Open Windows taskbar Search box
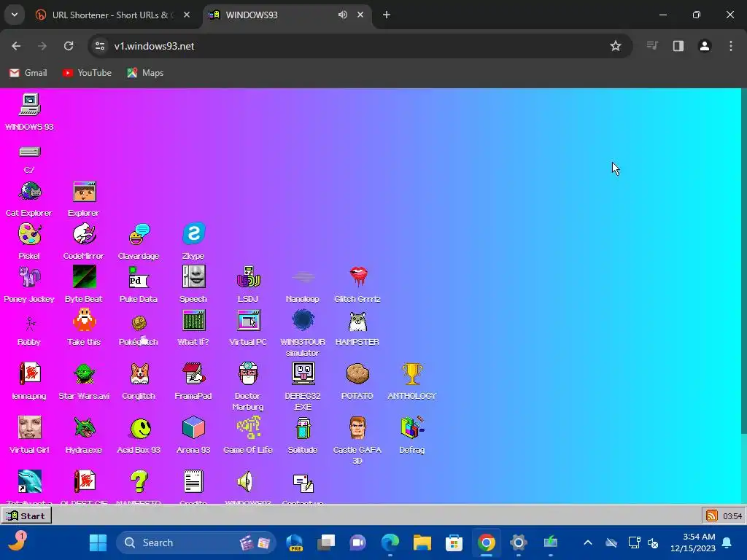Screen dimensions: 747x560 click(x=196, y=542)
